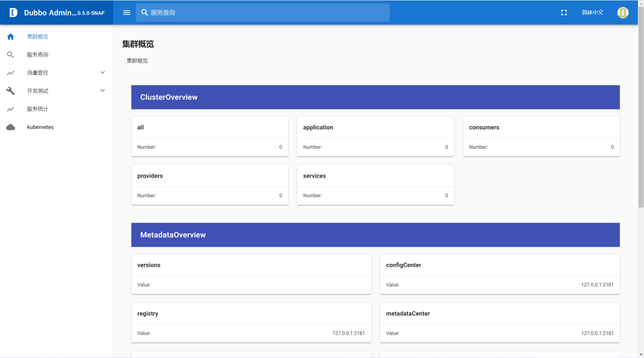Screen dimensions: 644x358
Task: Click the home icon beside 集群概览
Action: click(x=11, y=37)
